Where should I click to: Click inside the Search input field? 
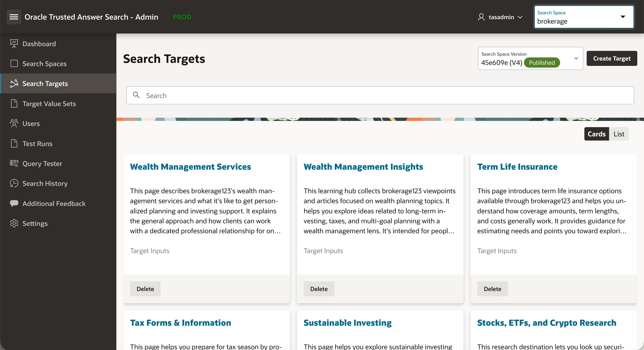click(x=300, y=95)
